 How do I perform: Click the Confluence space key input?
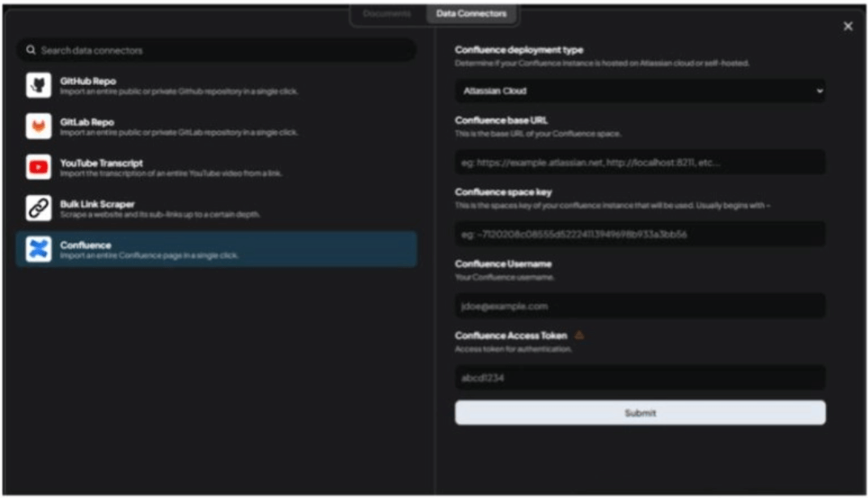(x=640, y=234)
